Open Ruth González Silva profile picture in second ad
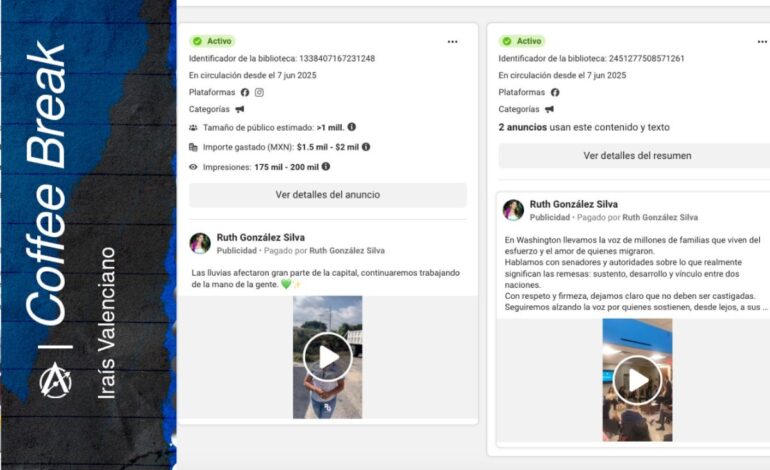The image size is (770, 470). (x=513, y=210)
